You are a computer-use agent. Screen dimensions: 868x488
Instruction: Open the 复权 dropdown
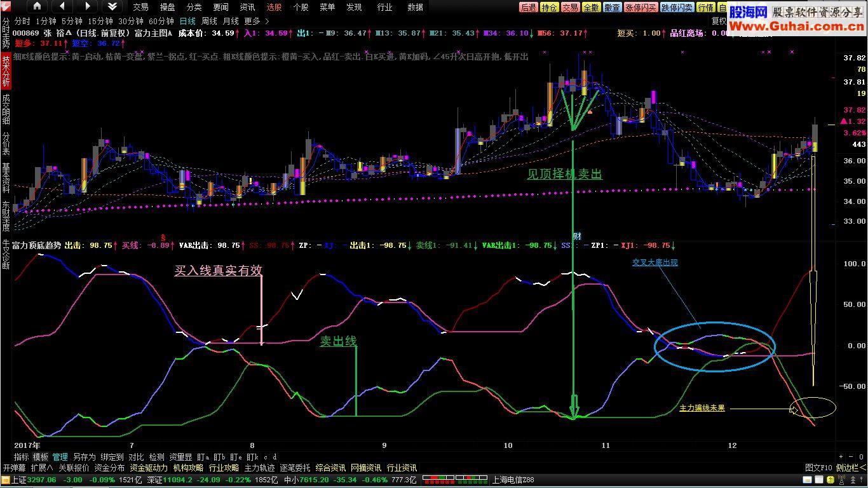pyautogui.click(x=719, y=21)
